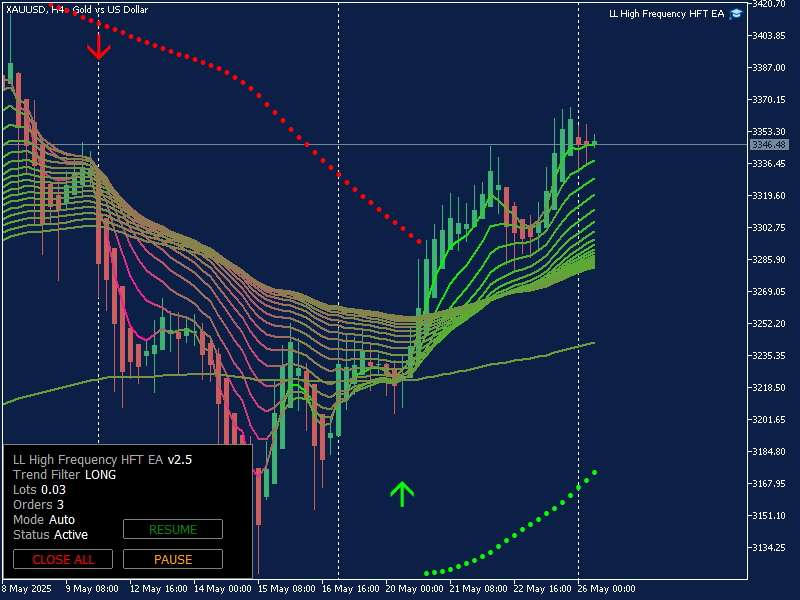Image resolution: width=800 pixels, height=600 pixels.
Task: Click the 14 May 00:00 time label
Action: [223, 588]
